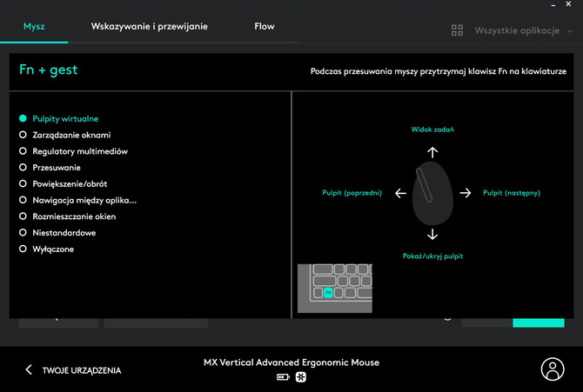
Task: Click the up arrow for Widok zadań
Action: [432, 151]
